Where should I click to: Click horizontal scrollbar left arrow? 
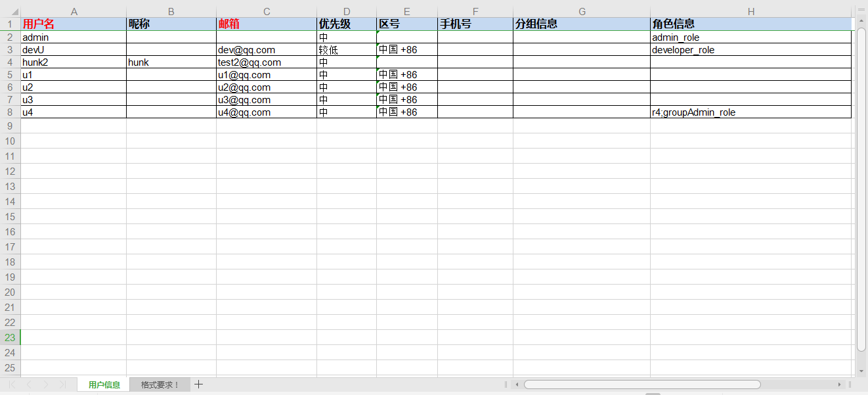(517, 384)
